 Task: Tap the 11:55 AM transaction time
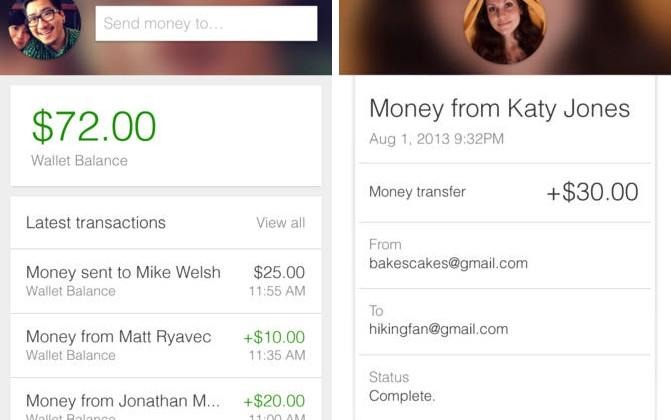point(277,291)
